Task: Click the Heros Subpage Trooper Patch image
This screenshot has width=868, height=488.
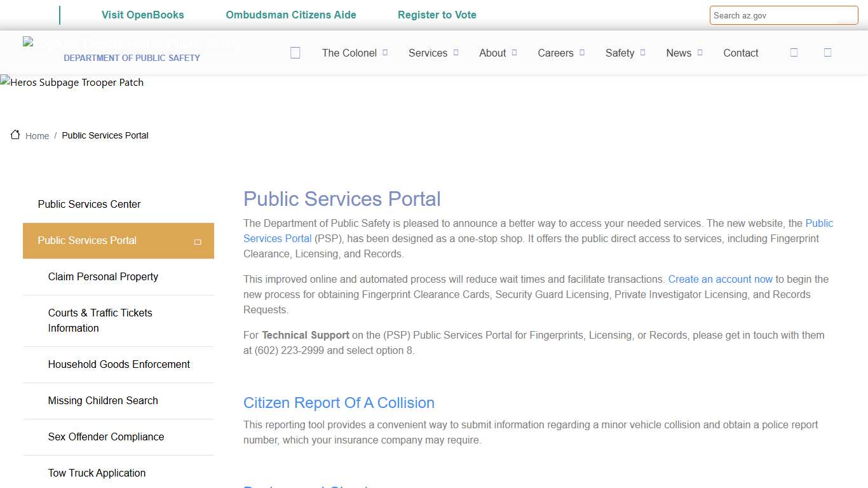Action: [x=72, y=82]
